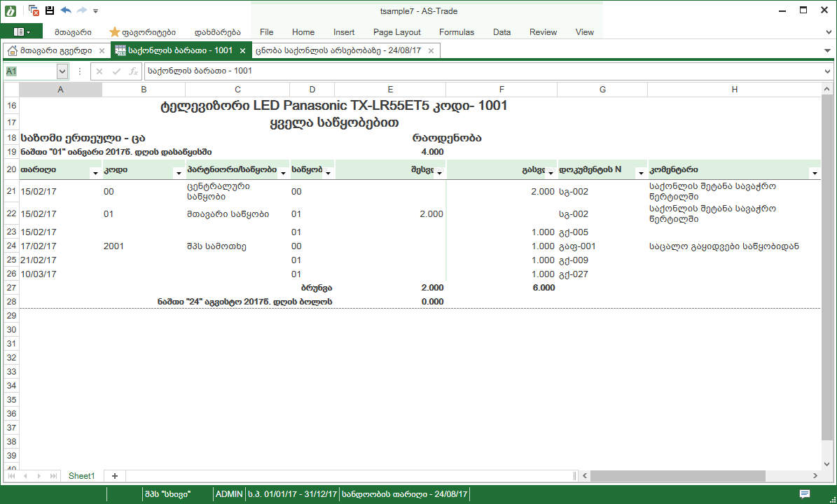Select cell with document number გაფ-001
This screenshot has width=837, height=504.
602,246
